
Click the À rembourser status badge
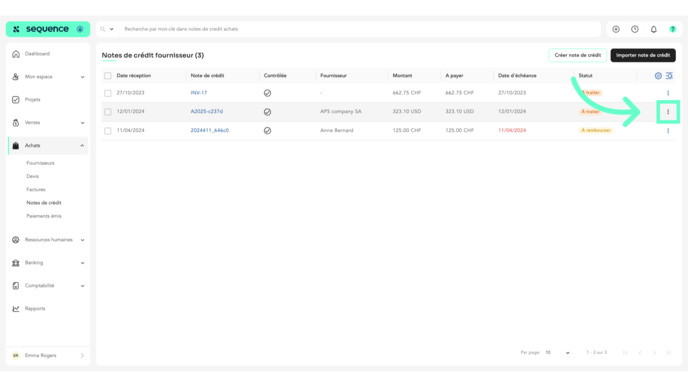click(x=596, y=130)
